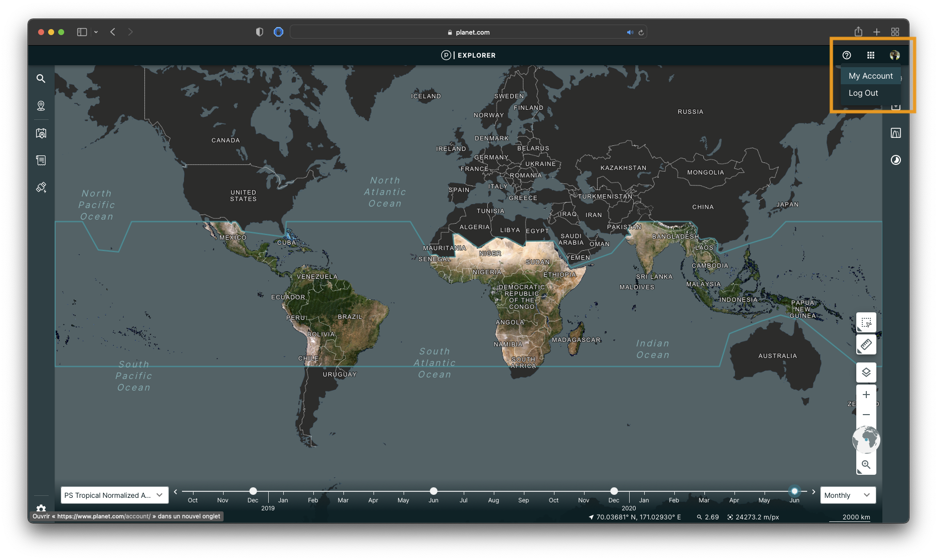Select the satellite tasking icon
This screenshot has height=560, width=937.
(41, 188)
